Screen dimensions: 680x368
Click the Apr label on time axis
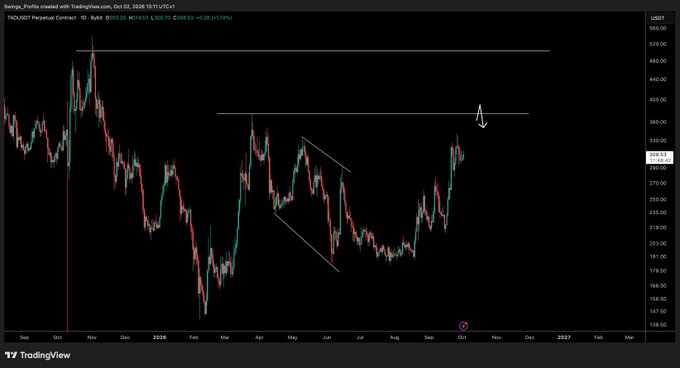click(259, 337)
